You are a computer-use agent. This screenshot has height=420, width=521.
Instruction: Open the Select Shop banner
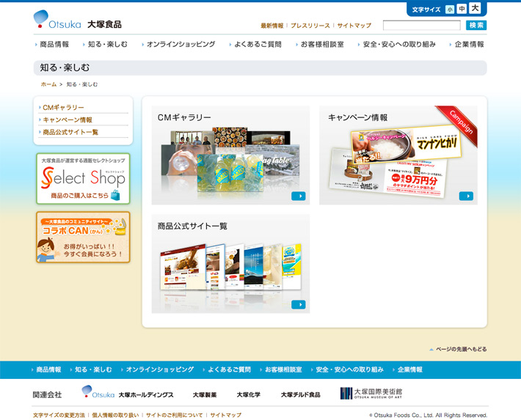83,179
